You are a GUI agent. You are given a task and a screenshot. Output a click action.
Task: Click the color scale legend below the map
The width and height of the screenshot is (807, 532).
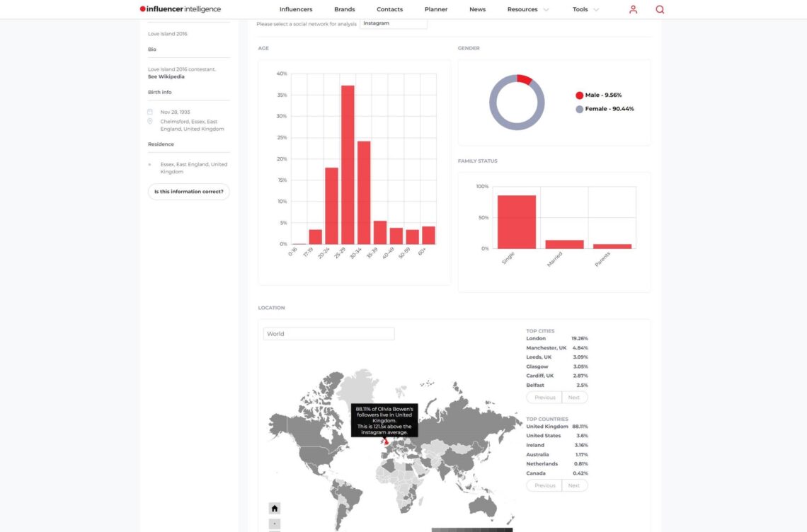click(x=471, y=528)
